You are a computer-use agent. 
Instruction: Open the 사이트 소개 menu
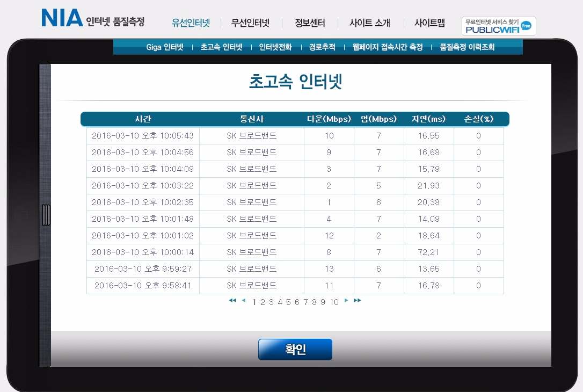(369, 23)
